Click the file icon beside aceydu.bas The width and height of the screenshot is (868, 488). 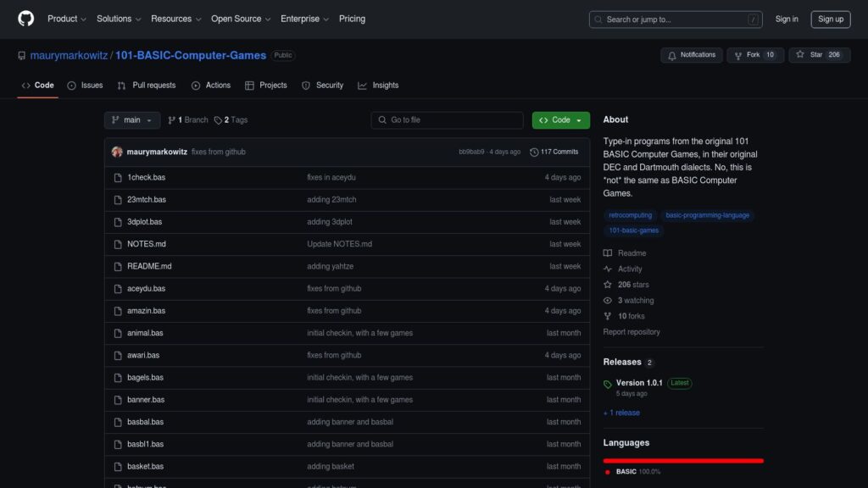point(118,289)
